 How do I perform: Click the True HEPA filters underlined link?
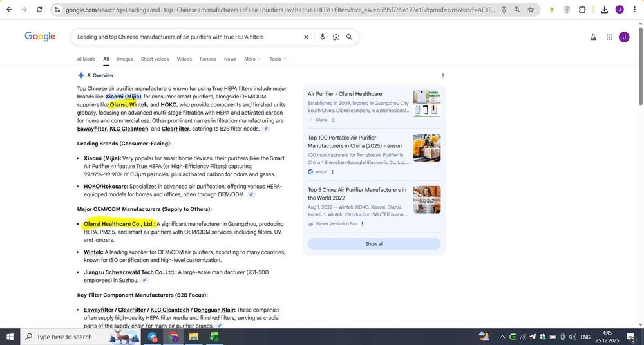coord(232,88)
